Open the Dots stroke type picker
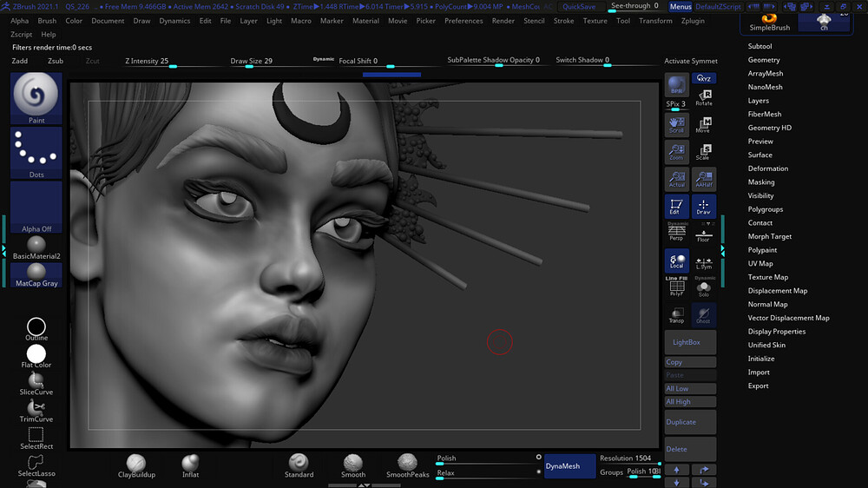 36,152
